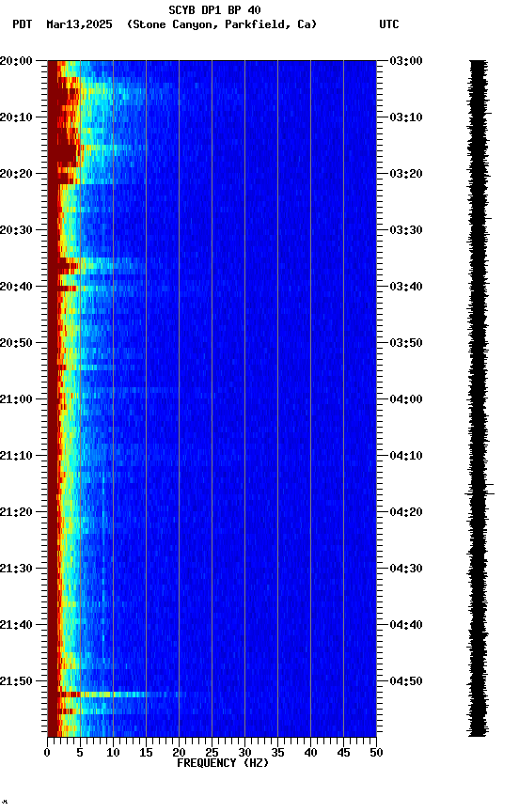Click the '5' frequency axis tick label
This screenshot has height=812, width=519.
tap(80, 753)
